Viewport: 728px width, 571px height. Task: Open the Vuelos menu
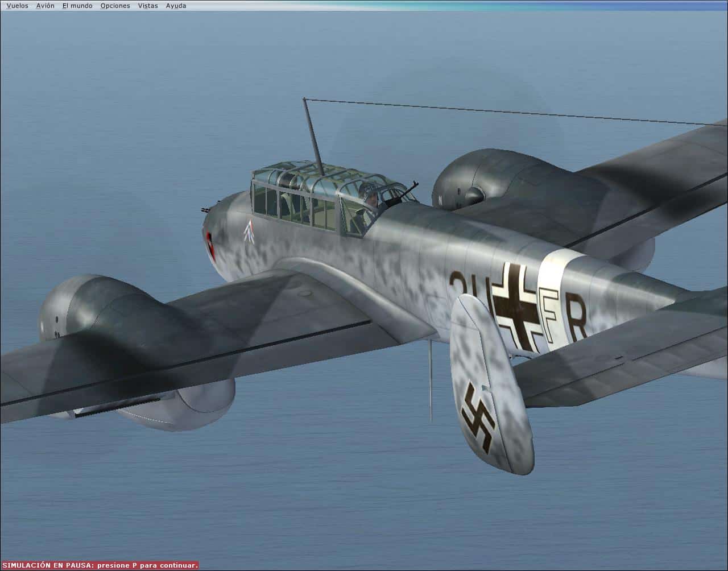point(17,6)
